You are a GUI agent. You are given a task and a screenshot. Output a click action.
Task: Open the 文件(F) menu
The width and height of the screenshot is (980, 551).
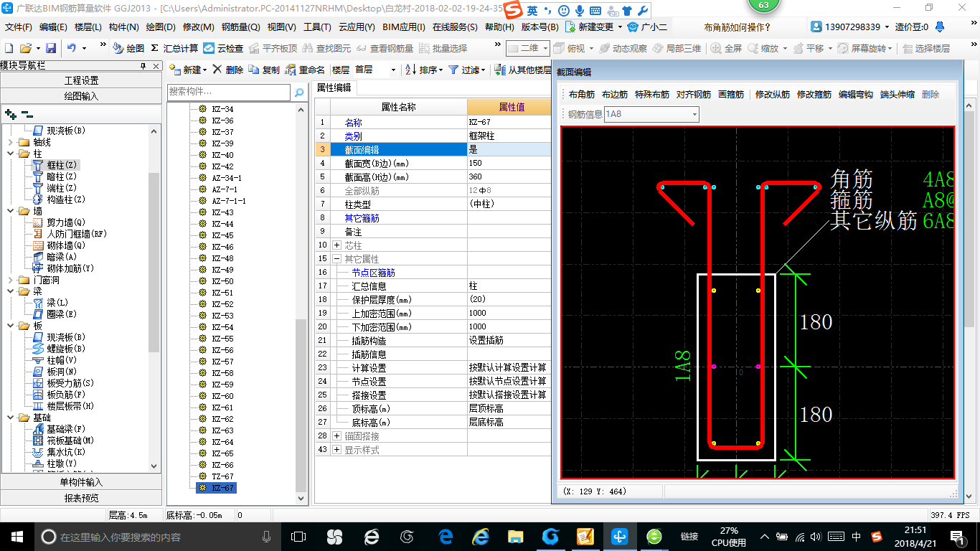(x=19, y=27)
